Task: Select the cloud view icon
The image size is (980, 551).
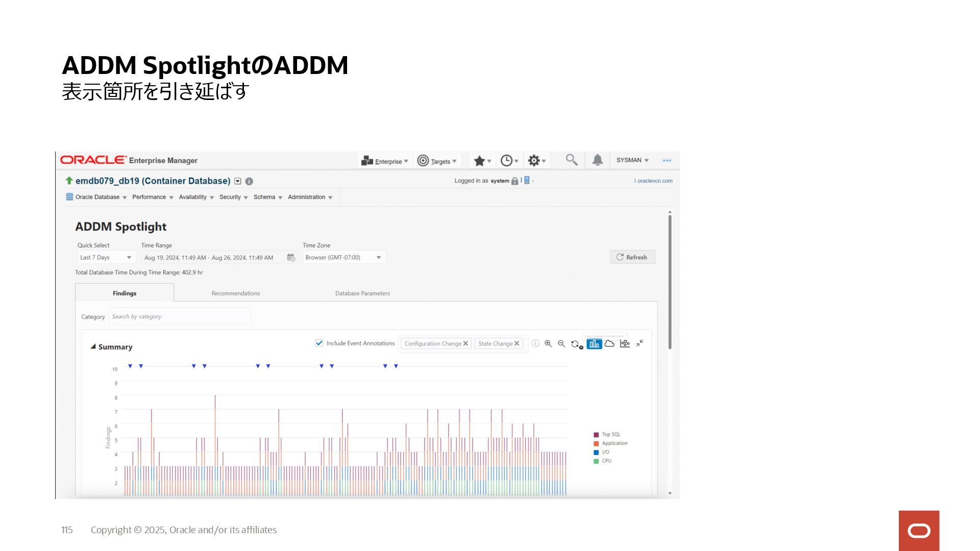Action: (609, 343)
